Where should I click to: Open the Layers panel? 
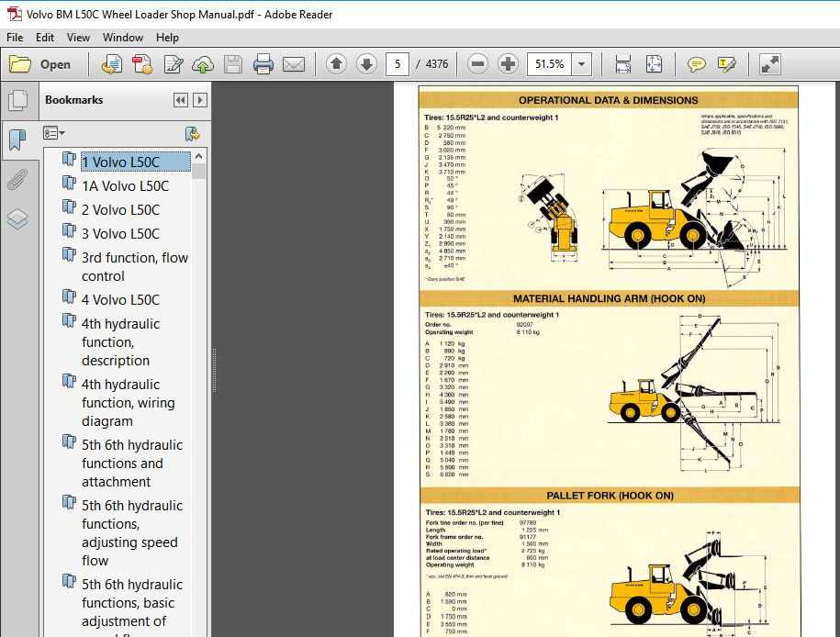coord(18,219)
